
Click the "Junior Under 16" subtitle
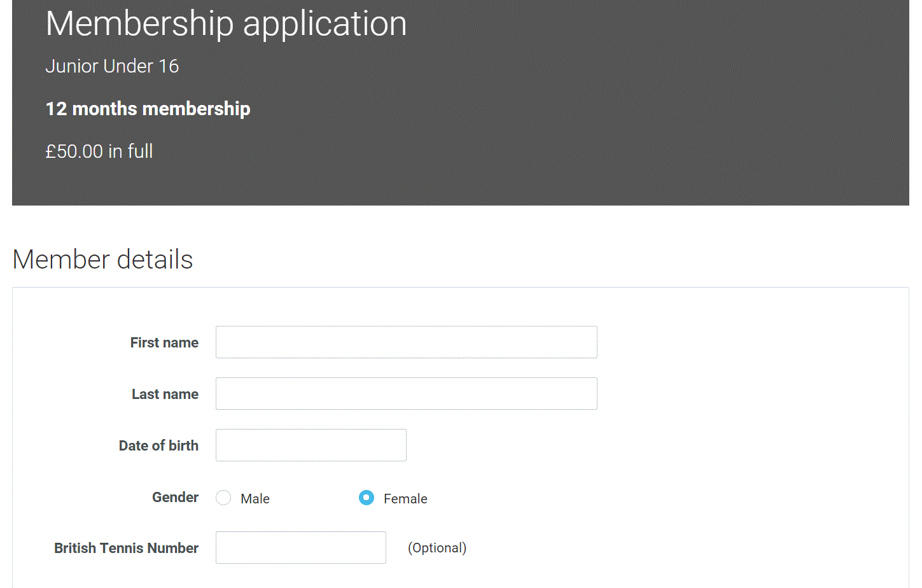[x=112, y=66]
